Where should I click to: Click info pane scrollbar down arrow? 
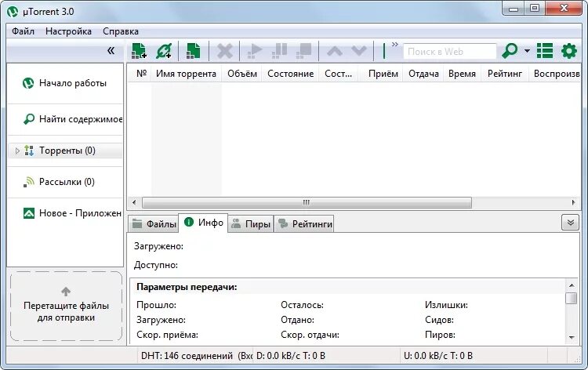(572, 338)
